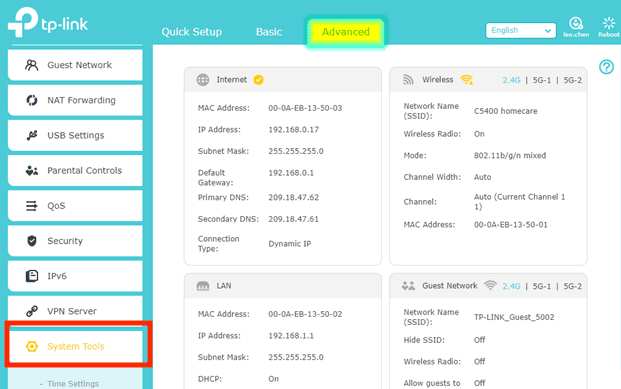This screenshot has height=389, width=621.
Task: Click the IPv6 document icon
Action: click(x=32, y=276)
